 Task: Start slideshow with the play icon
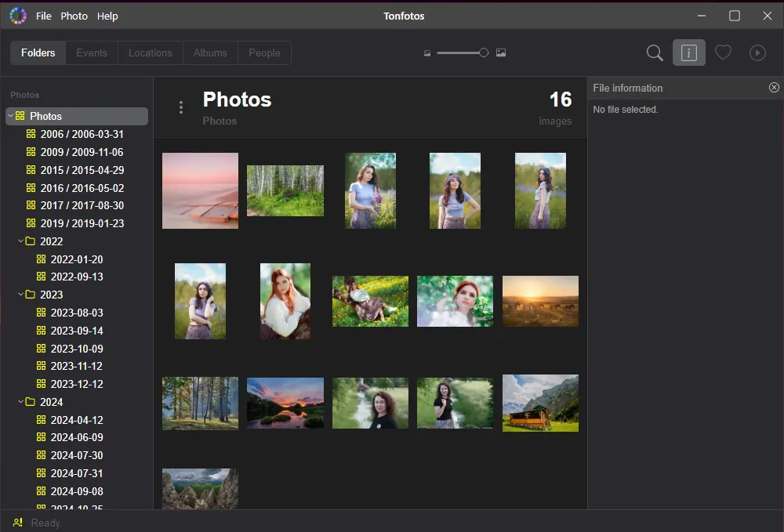tap(757, 52)
